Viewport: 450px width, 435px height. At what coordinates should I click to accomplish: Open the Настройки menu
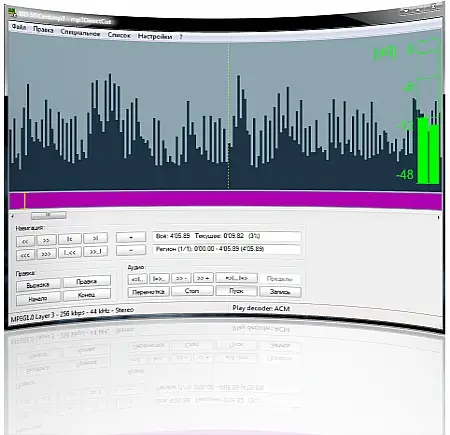click(x=155, y=36)
